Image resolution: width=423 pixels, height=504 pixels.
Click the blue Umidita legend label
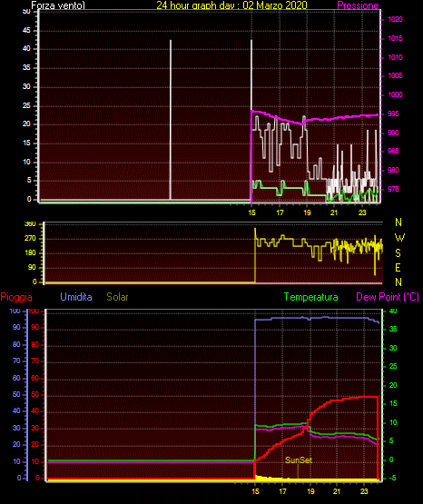click(76, 297)
